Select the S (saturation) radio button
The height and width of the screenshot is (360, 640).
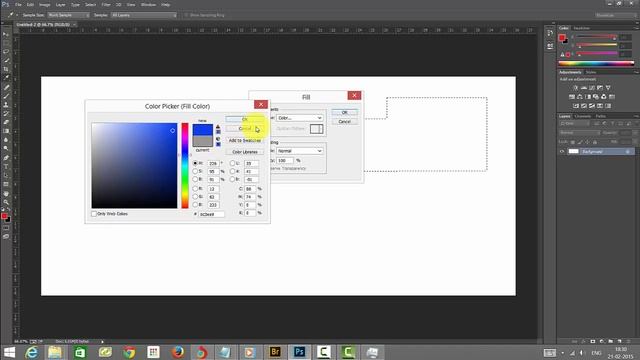tap(195, 171)
